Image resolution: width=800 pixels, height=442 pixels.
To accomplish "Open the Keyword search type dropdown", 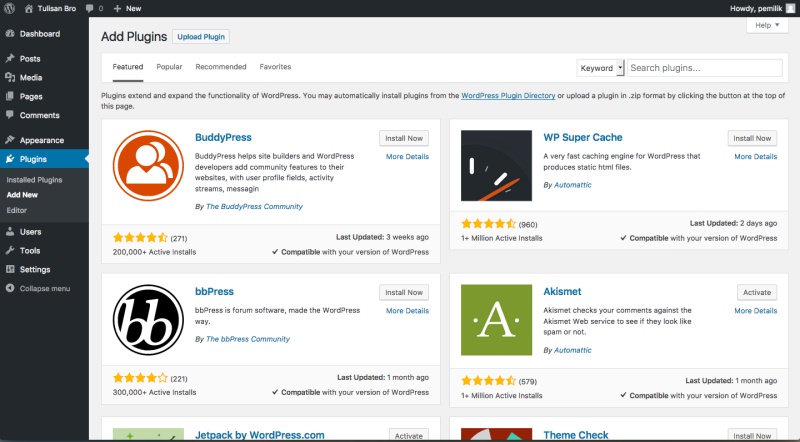I will tap(601, 68).
